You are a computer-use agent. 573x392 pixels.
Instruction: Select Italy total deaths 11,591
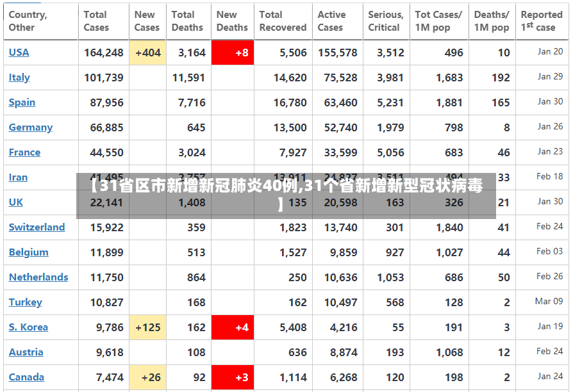[x=188, y=78]
